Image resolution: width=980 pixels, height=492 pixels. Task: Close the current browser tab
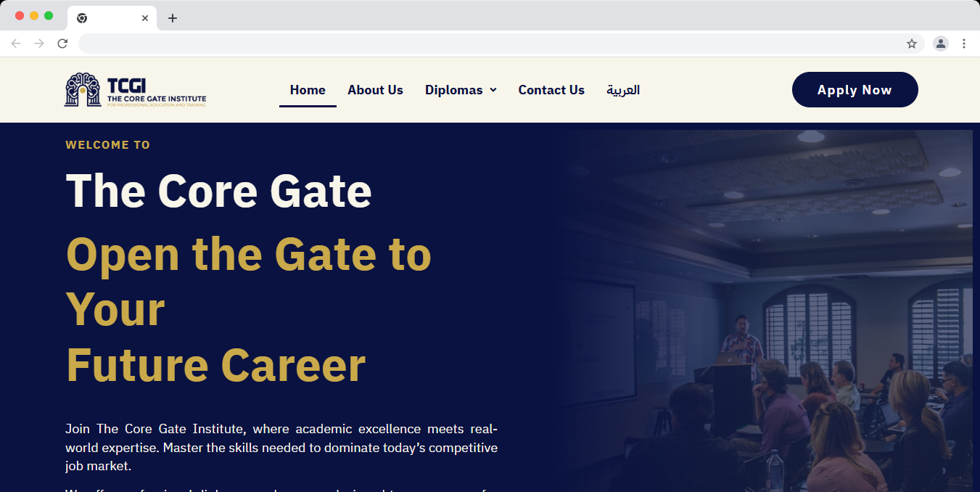tap(145, 18)
